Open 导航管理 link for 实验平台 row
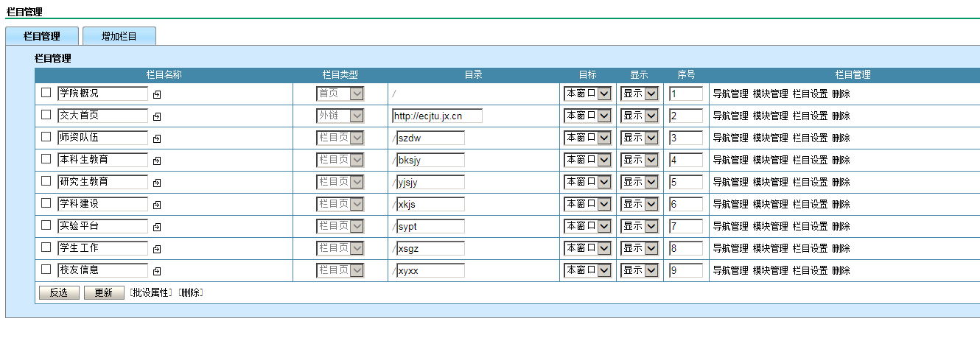980x338 pixels. tap(730, 227)
